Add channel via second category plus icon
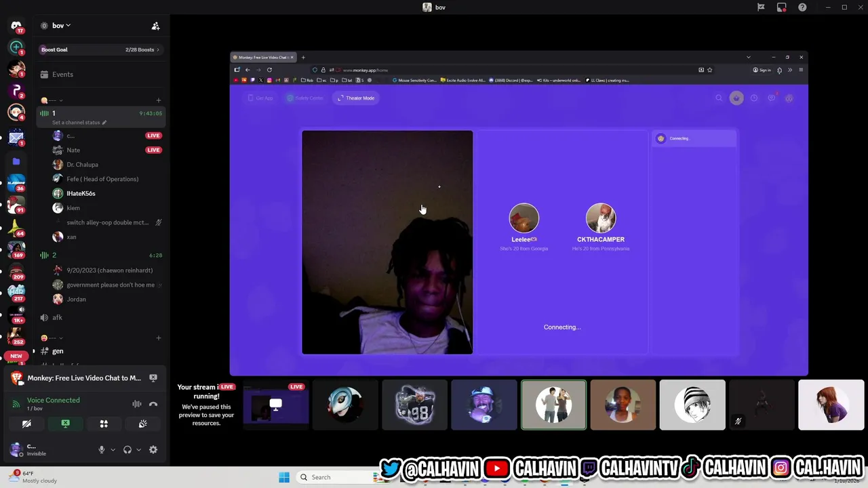Screen dimensions: 868x488 pyautogui.click(x=159, y=338)
